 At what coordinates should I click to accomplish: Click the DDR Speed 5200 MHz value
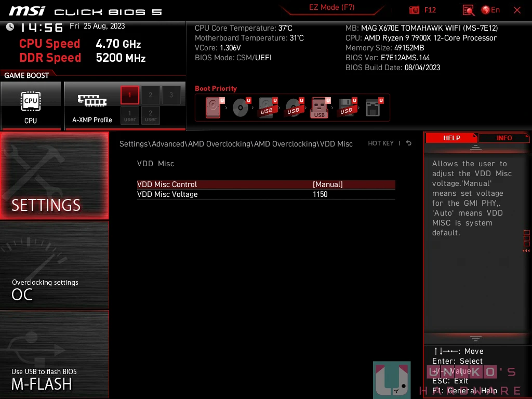point(121,58)
